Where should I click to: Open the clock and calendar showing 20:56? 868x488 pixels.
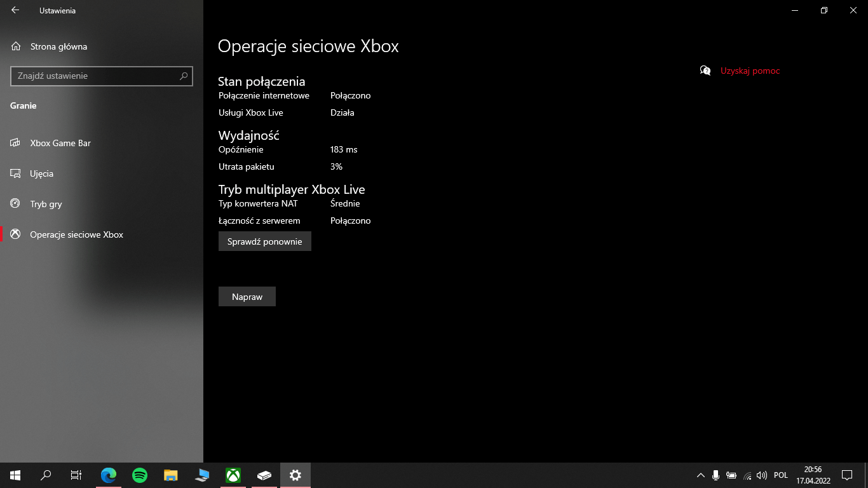(x=813, y=475)
